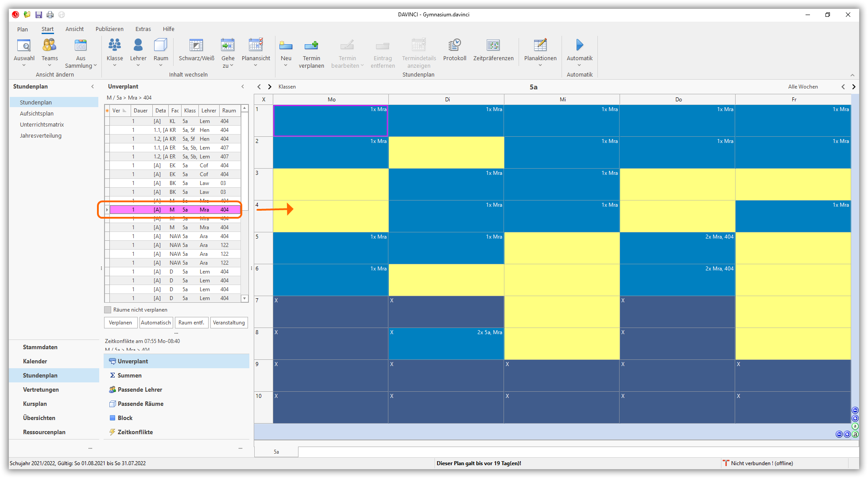This screenshot has width=868, height=478.
Task: Click the Schwarz/Weiß toolbar icon
Action: pyautogui.click(x=196, y=46)
